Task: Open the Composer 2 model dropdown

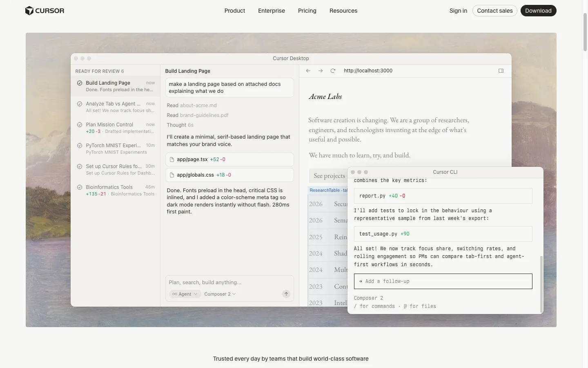Action: click(220, 294)
